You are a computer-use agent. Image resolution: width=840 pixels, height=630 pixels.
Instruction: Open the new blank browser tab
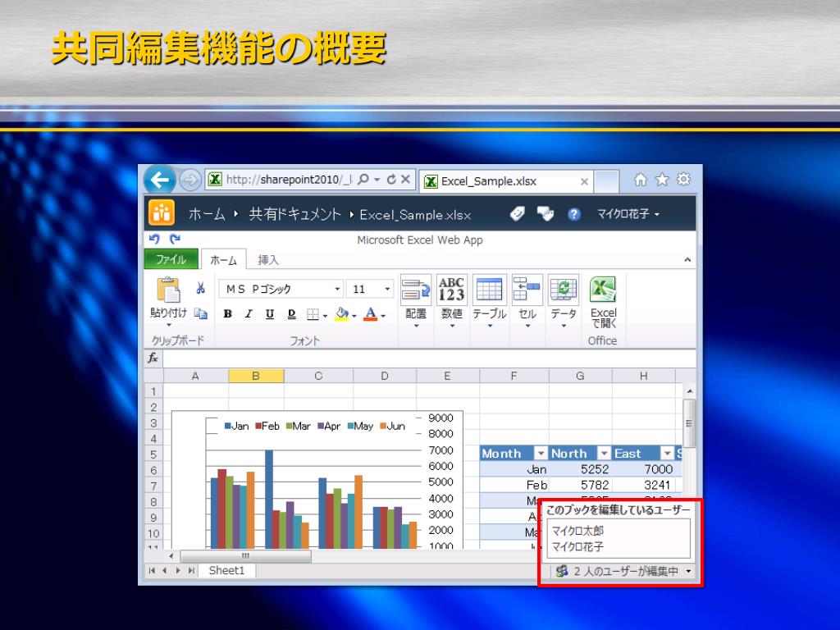(x=606, y=181)
